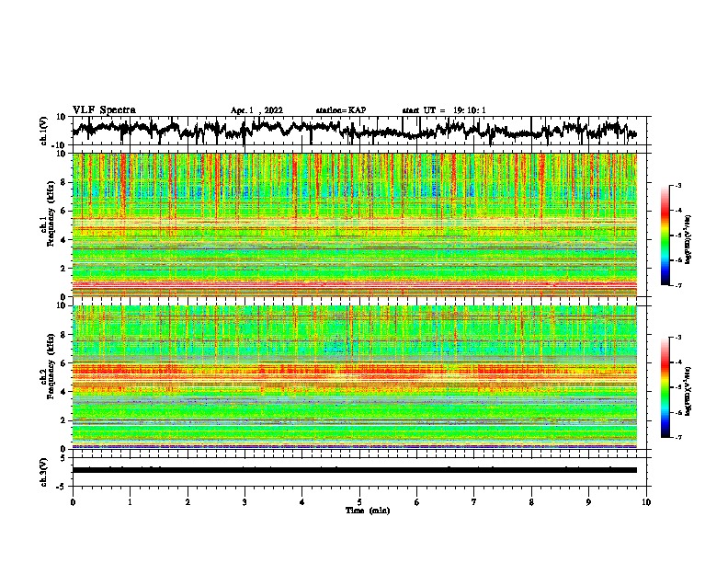Click the "-7" value on ch.2 colorbar
The image size is (728, 563).
coord(677,437)
